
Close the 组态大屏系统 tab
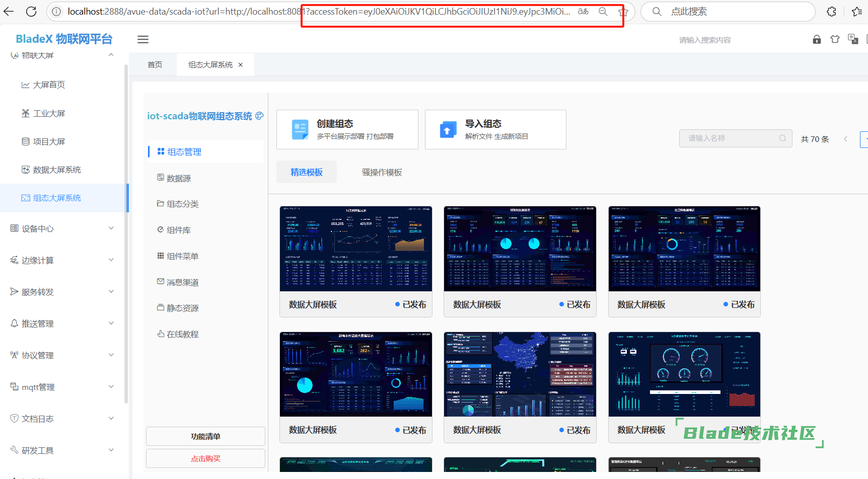point(241,65)
